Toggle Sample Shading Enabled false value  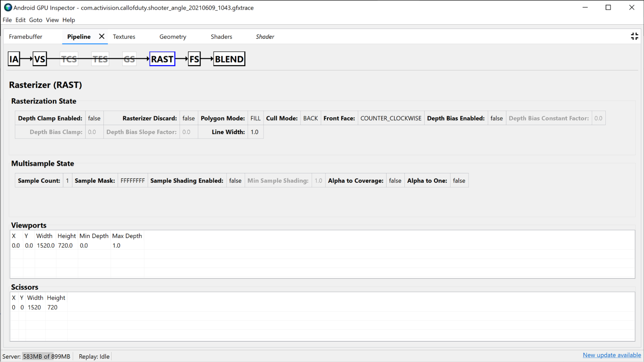pyautogui.click(x=235, y=180)
